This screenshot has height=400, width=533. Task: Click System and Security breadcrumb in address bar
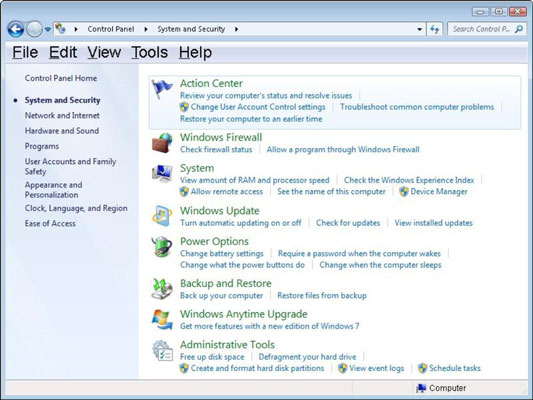tap(191, 29)
